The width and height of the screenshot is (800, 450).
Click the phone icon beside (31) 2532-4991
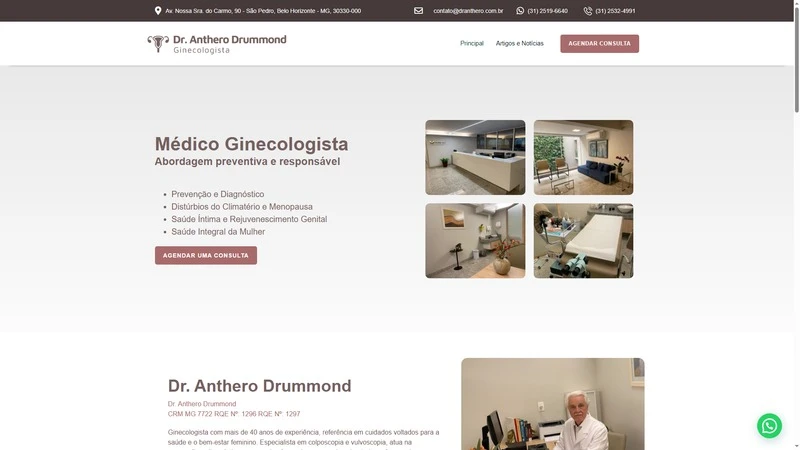[x=588, y=11]
